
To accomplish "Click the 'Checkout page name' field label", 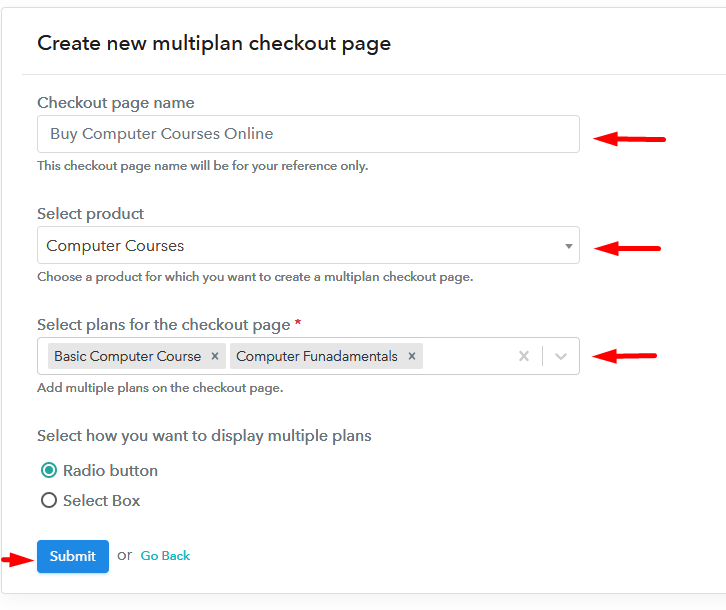I will [115, 103].
